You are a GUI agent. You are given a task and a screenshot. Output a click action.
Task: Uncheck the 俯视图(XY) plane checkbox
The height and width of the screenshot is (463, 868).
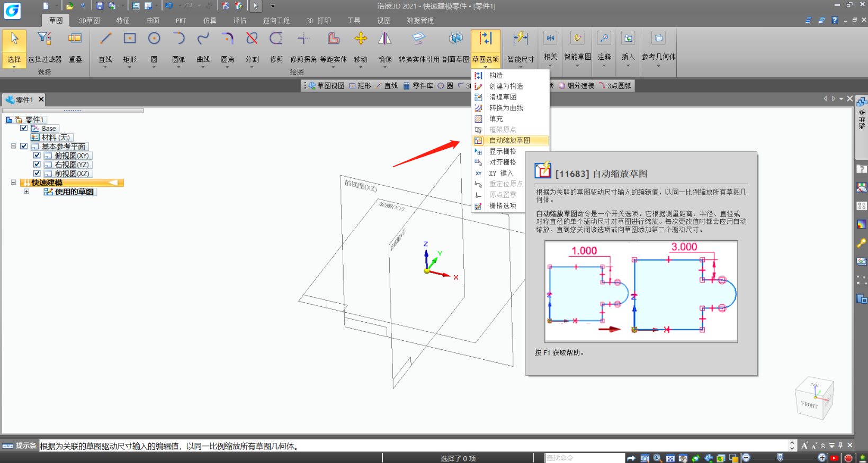click(x=37, y=155)
